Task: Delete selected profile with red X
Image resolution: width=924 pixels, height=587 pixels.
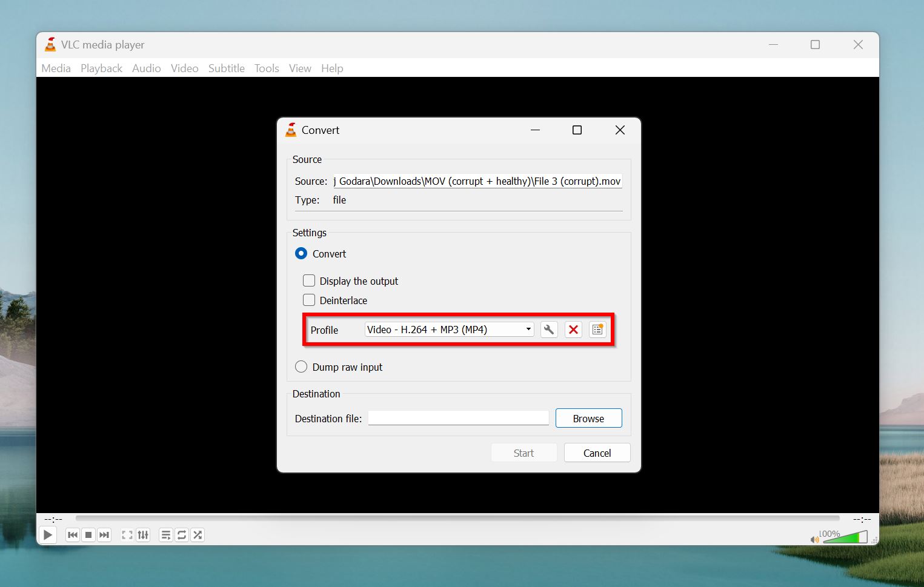Action: (x=573, y=330)
